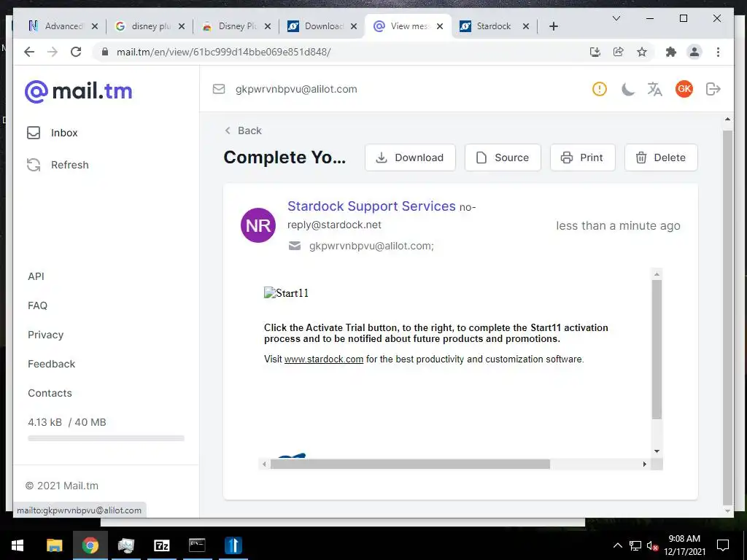
Task: Click the logout icon
Action: pos(713,89)
